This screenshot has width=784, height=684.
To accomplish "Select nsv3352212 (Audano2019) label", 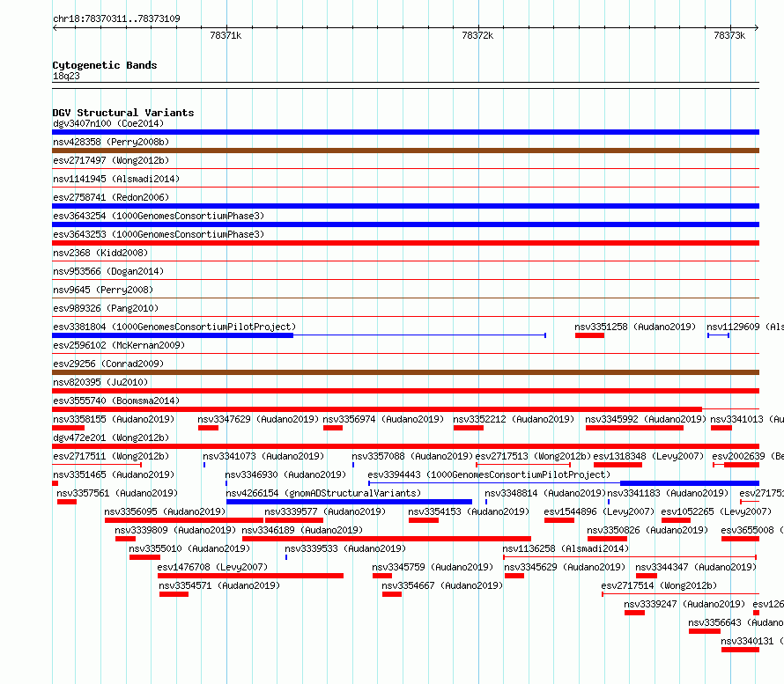I will (514, 419).
